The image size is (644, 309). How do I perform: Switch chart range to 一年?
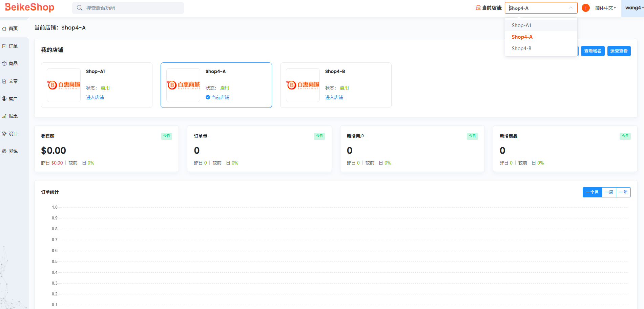click(x=623, y=192)
